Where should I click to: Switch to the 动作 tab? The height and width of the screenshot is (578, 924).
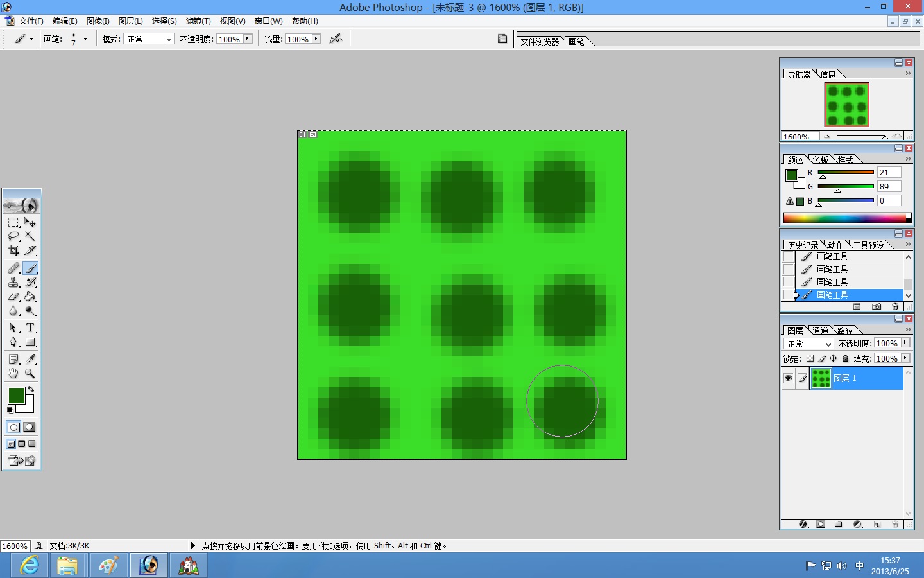coord(835,245)
